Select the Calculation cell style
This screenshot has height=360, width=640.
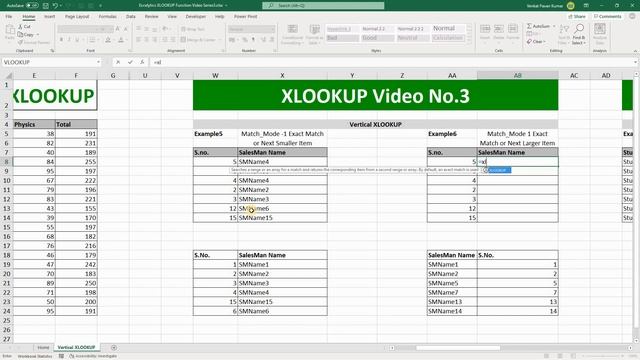pos(448,38)
